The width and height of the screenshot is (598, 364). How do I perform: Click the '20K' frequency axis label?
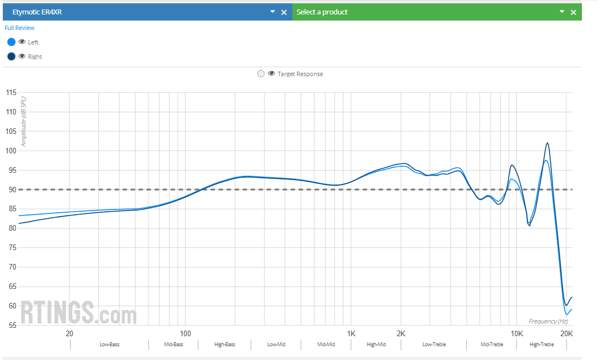tap(566, 333)
